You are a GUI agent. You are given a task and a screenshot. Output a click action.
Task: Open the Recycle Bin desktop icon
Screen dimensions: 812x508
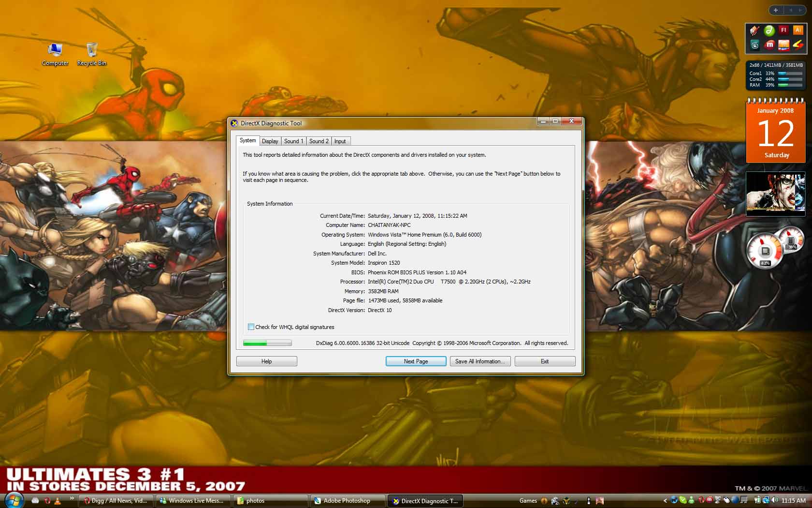click(x=91, y=55)
